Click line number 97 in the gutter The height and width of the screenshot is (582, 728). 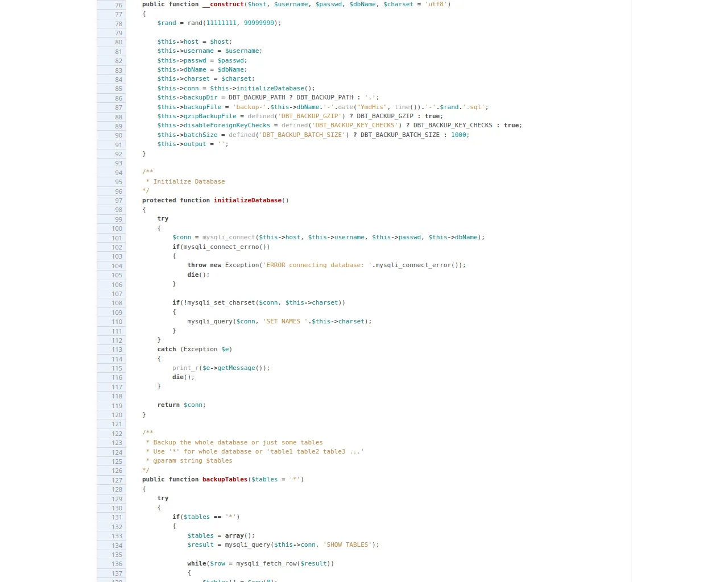tap(118, 201)
